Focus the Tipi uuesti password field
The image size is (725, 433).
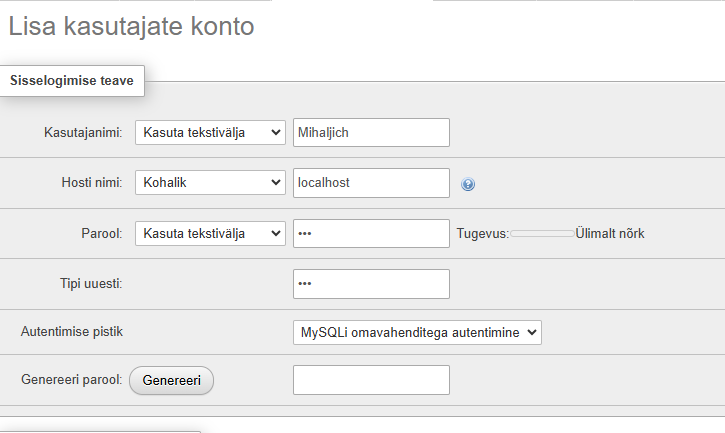click(x=371, y=284)
